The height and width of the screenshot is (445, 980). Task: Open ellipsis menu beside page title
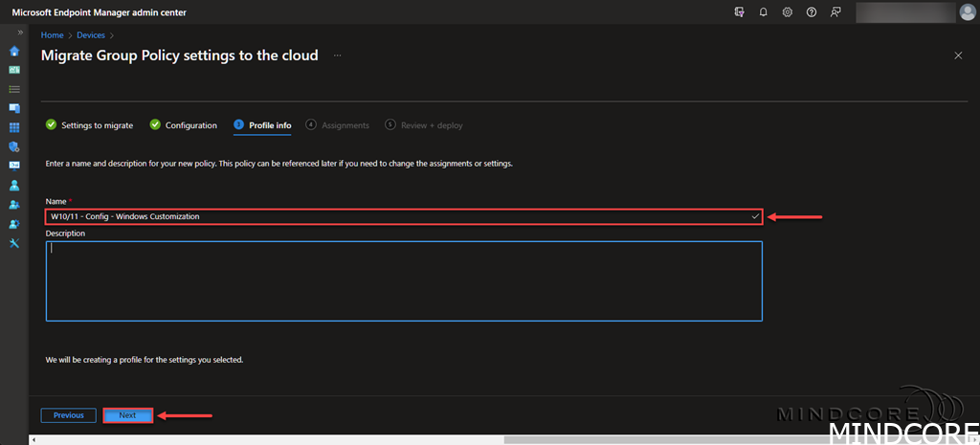pyautogui.click(x=337, y=56)
